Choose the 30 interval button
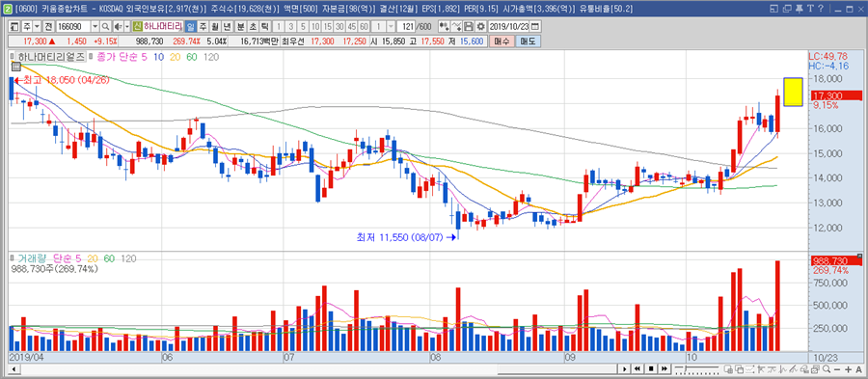This screenshot has width=868, height=379. coord(339,27)
